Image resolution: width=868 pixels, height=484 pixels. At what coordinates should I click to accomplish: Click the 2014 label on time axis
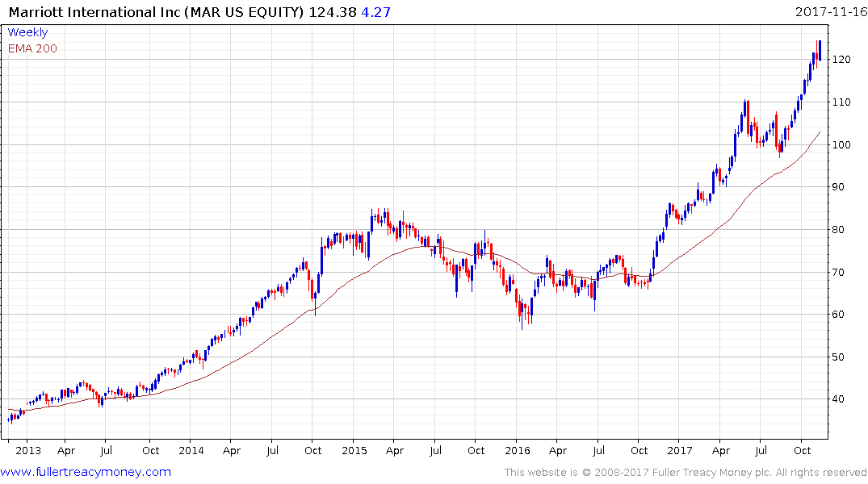click(191, 450)
